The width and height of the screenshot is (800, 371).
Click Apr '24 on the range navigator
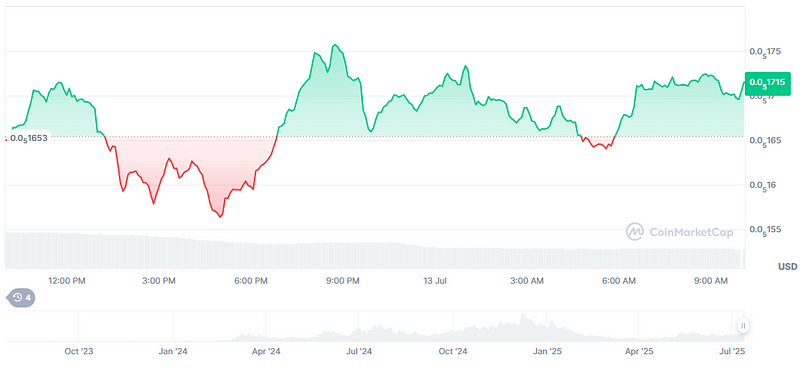[x=266, y=352]
